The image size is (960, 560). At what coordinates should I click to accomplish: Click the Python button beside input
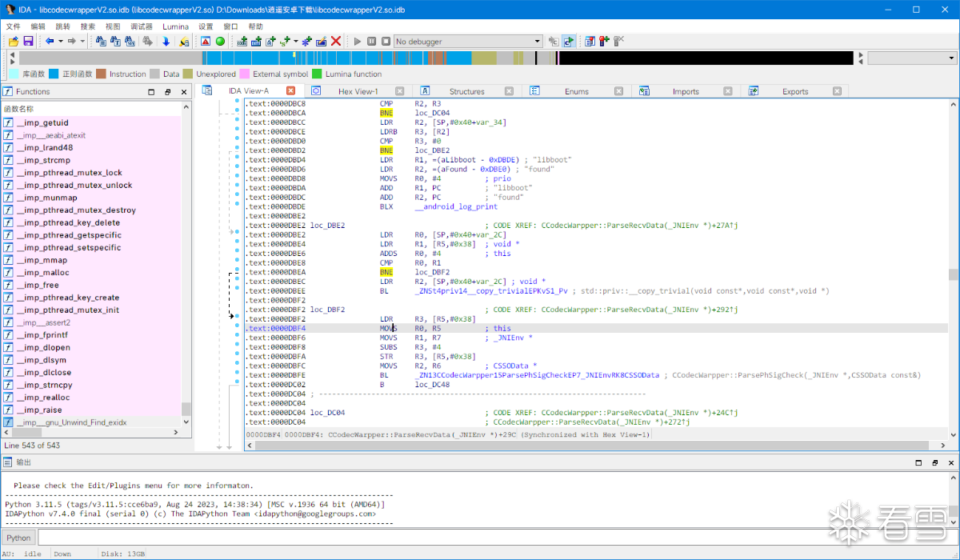[x=18, y=538]
